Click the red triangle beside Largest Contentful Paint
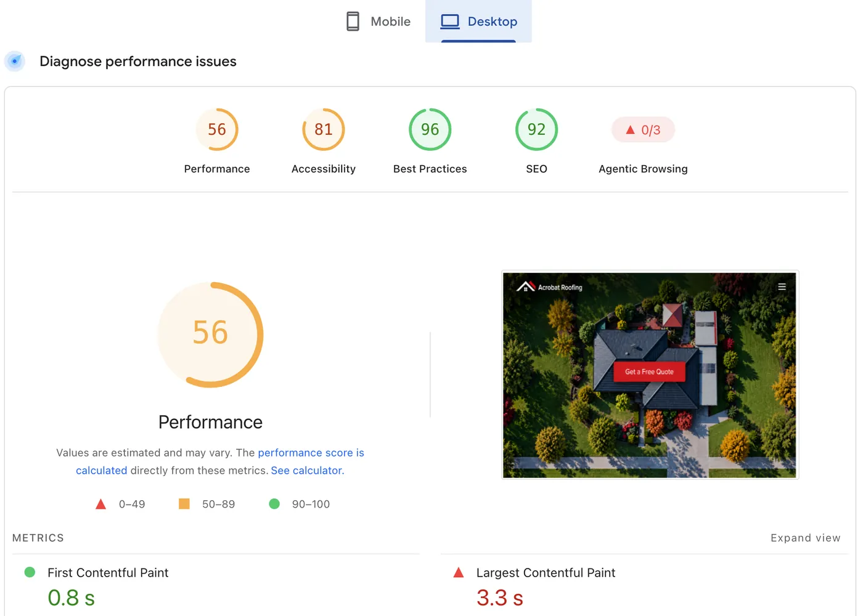 pyautogui.click(x=459, y=572)
